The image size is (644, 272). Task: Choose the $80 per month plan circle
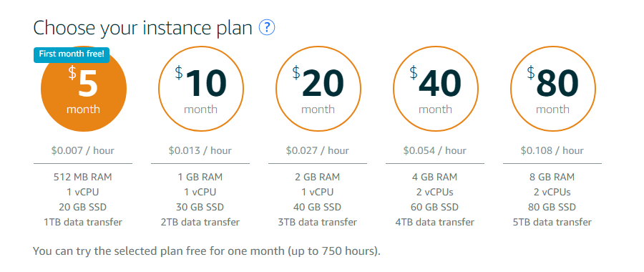(553, 89)
